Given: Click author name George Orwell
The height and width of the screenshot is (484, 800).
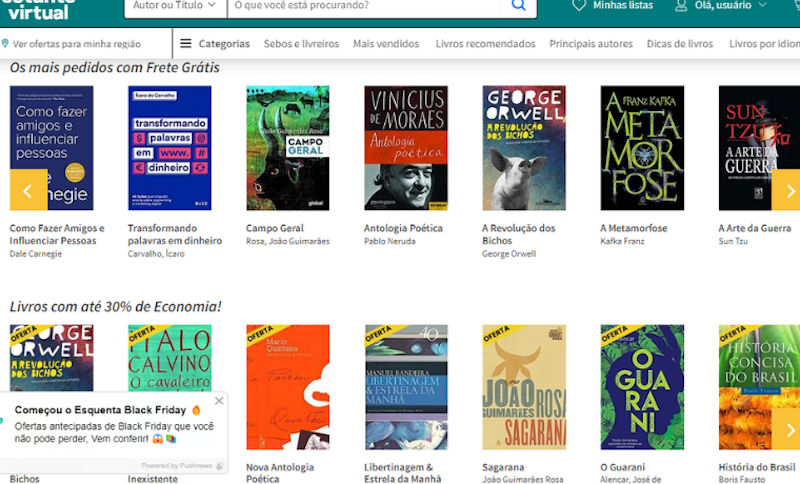Looking at the screenshot, I should pyautogui.click(x=509, y=253).
